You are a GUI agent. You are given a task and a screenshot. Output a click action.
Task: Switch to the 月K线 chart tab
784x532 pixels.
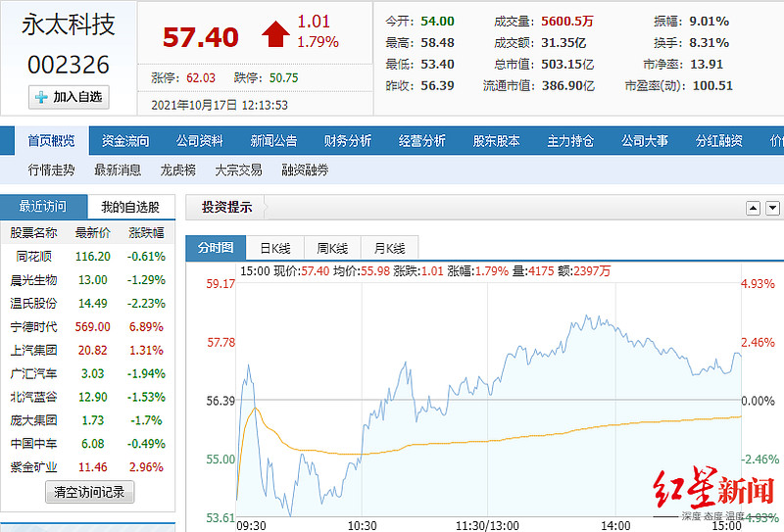pyautogui.click(x=389, y=248)
